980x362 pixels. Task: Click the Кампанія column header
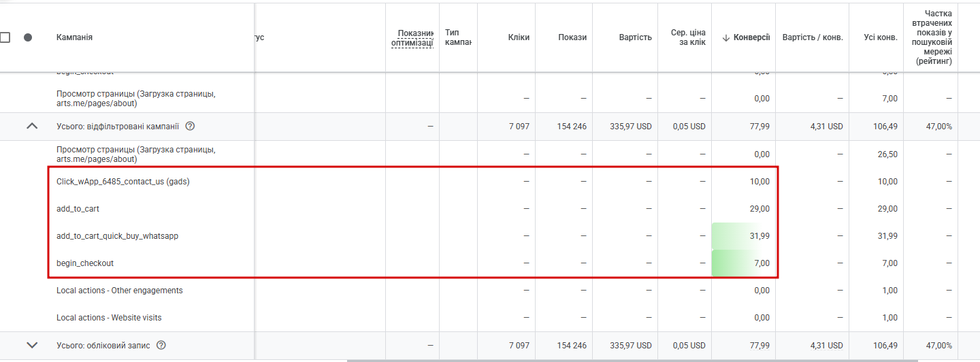[74, 37]
